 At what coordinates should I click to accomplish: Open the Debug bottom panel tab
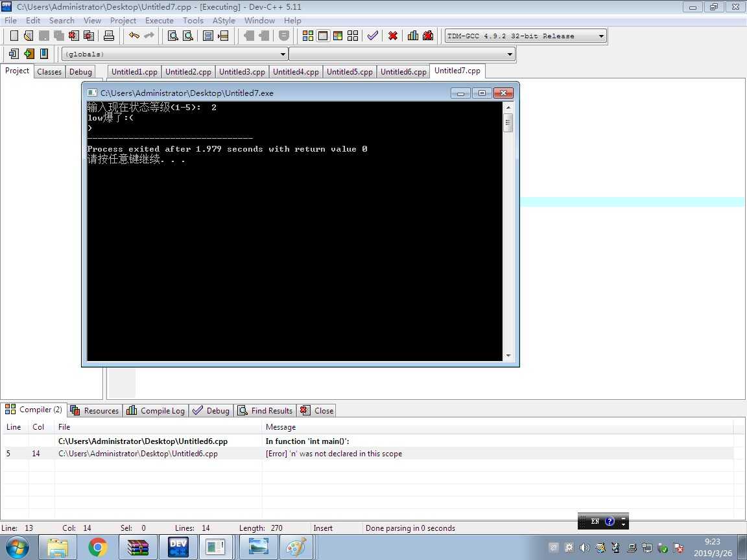point(211,410)
